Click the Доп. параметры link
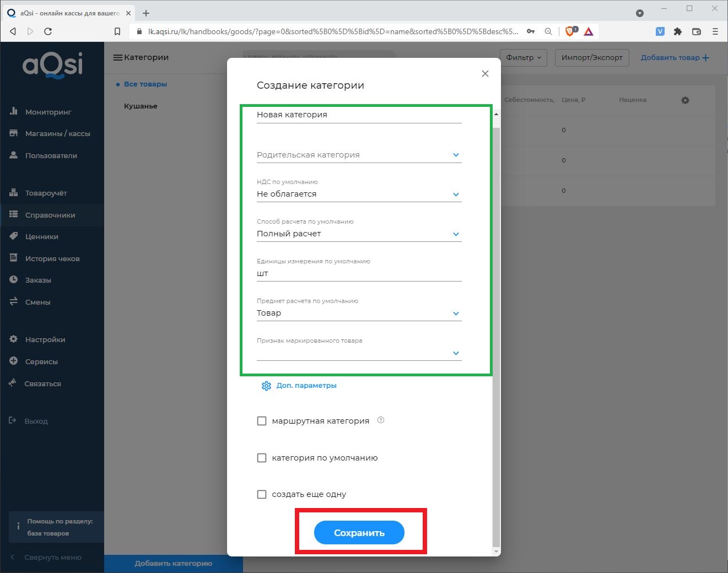Viewport: 728px width, 573px height. click(x=306, y=386)
